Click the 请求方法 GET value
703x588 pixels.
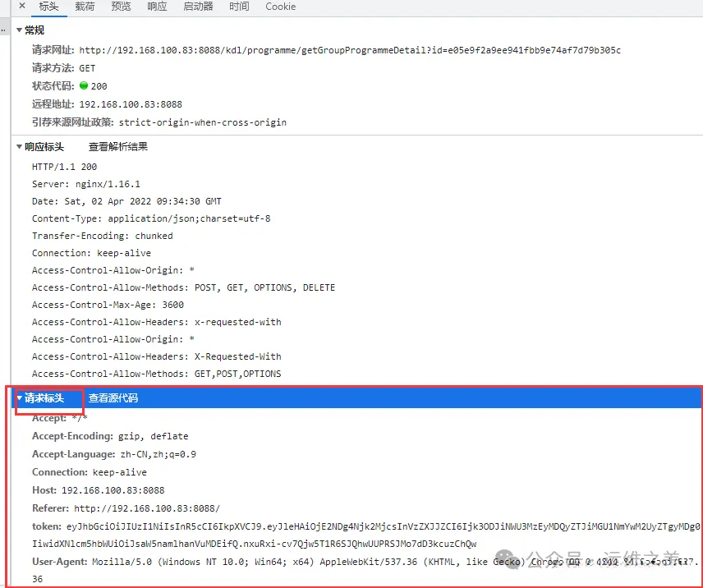(87, 68)
